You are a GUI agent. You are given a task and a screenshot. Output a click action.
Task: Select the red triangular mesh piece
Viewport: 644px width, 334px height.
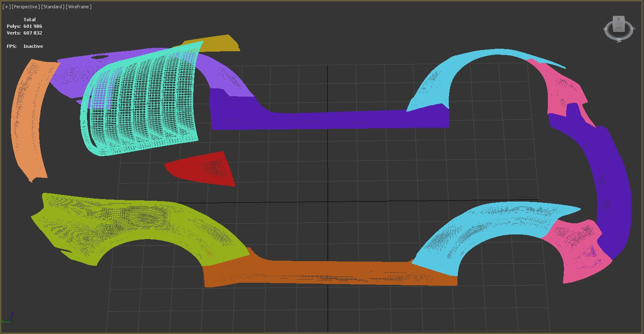[208, 169]
